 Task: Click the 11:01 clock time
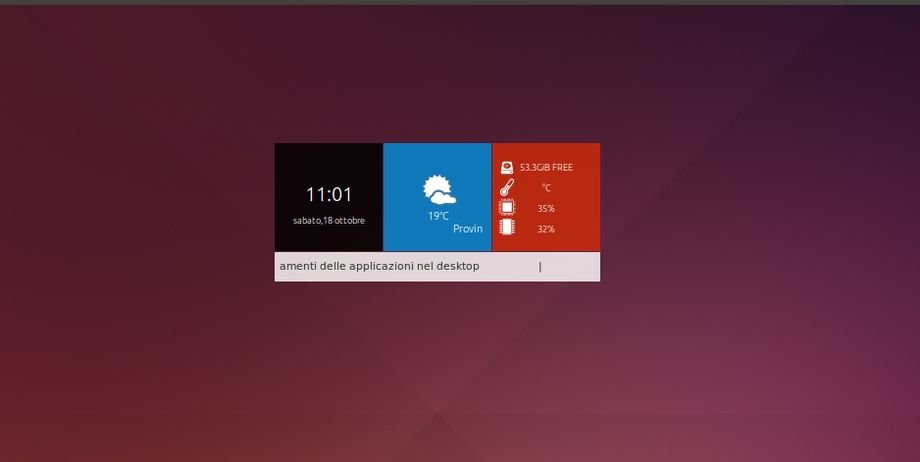pyautogui.click(x=329, y=194)
